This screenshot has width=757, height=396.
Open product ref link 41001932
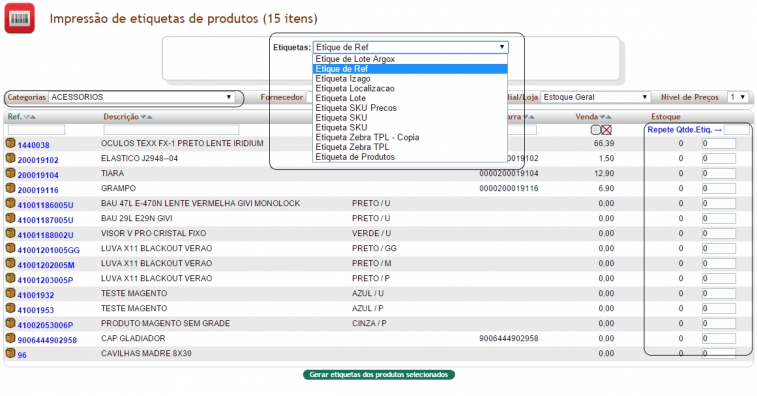pos(36,295)
